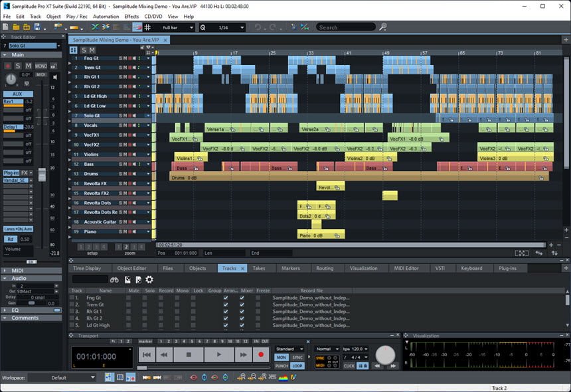Toggle the SYNC button in transport
This screenshot has width=571, height=392.
297,358
